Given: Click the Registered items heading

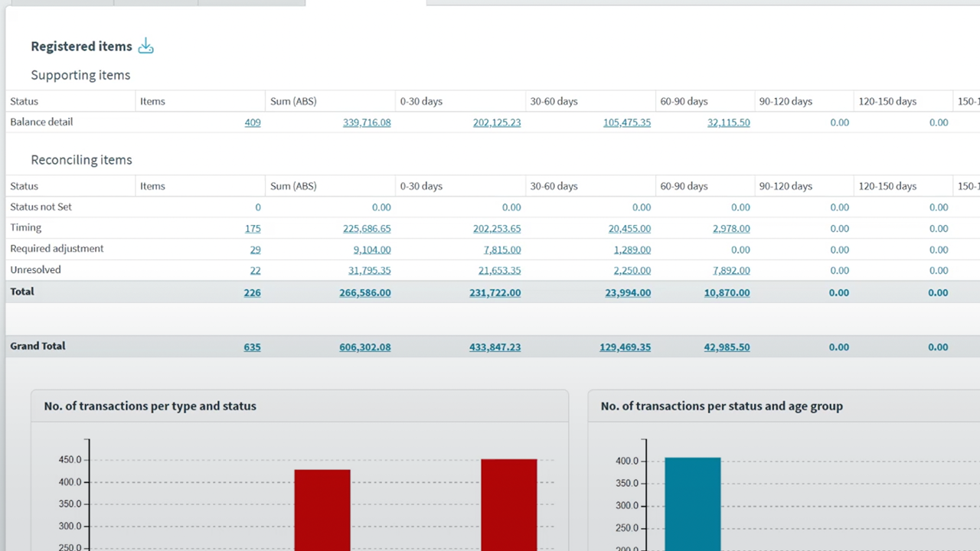Looking at the screenshot, I should (81, 47).
